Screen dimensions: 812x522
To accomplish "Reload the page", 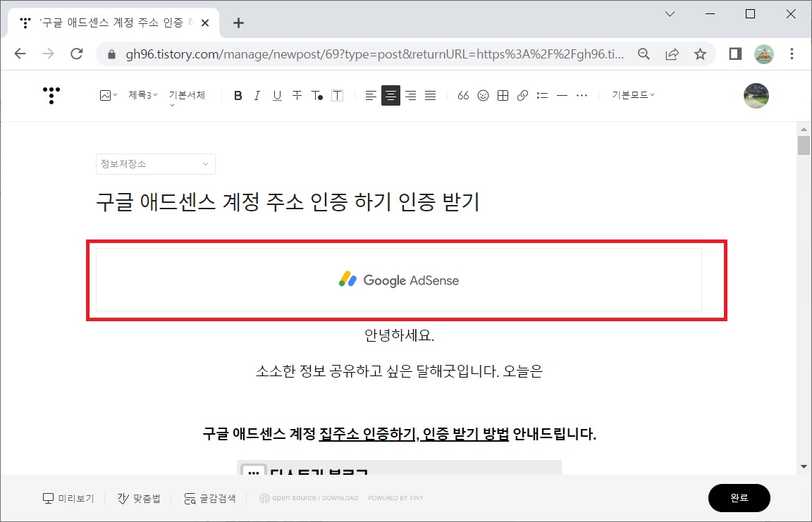I will coord(77,54).
